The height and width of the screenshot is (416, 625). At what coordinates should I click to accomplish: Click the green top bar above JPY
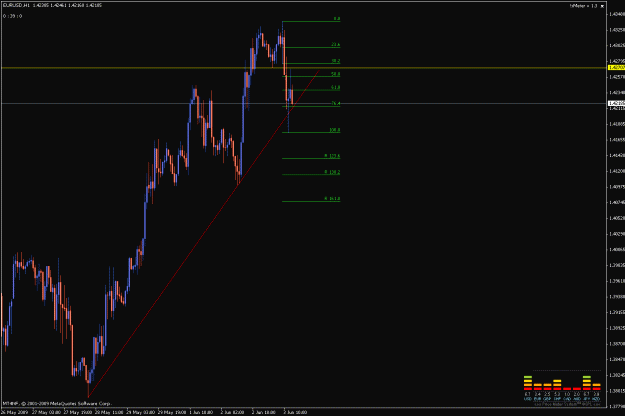point(586,377)
